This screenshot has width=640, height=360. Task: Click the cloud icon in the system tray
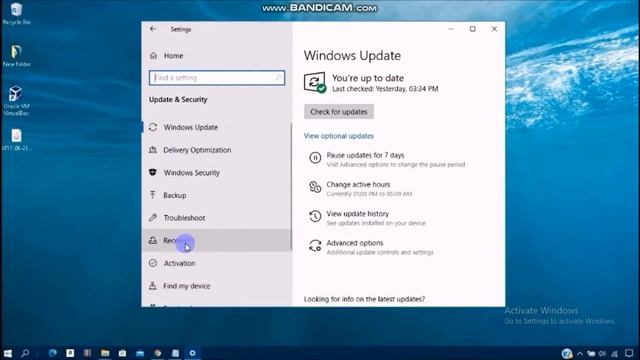point(591,353)
